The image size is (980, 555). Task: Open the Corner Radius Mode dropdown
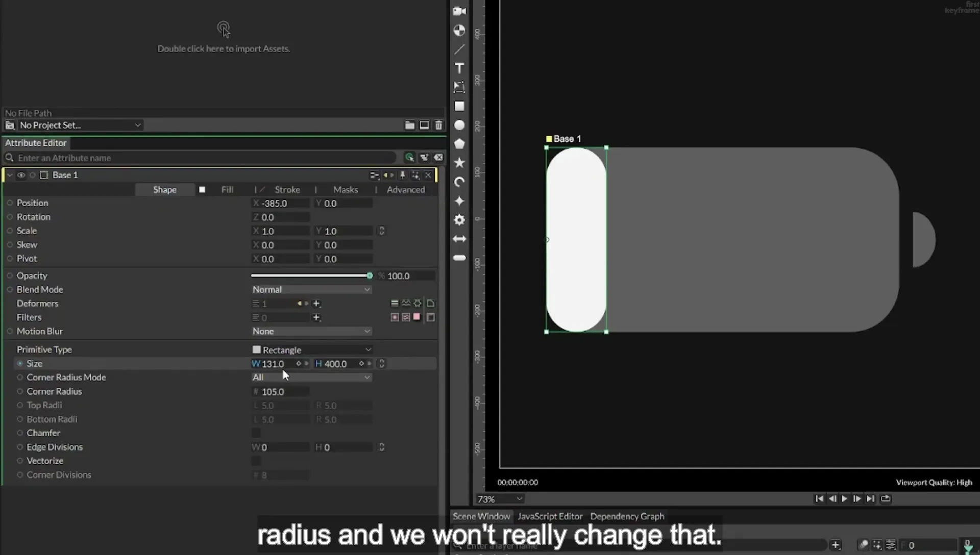pos(311,377)
